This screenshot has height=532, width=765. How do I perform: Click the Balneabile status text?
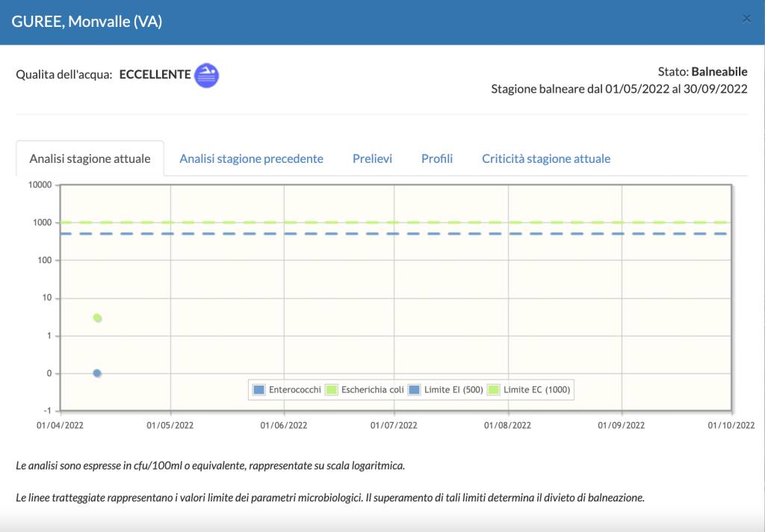tap(719, 72)
